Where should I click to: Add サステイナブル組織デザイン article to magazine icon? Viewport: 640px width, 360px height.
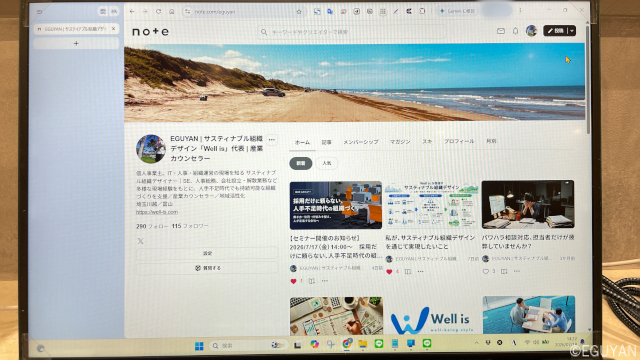[x=408, y=271]
